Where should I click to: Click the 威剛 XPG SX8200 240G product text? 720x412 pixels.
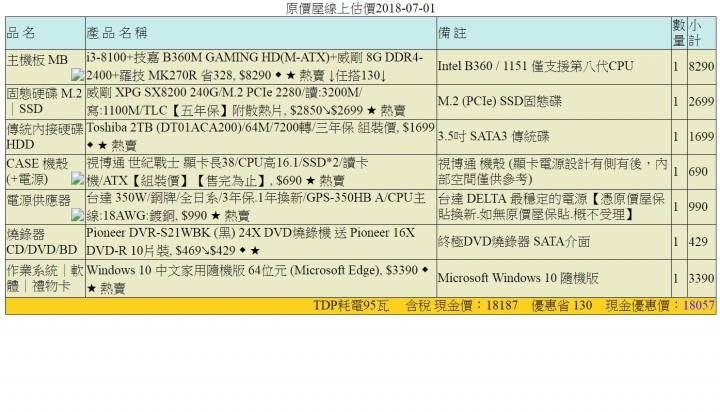[246, 102]
